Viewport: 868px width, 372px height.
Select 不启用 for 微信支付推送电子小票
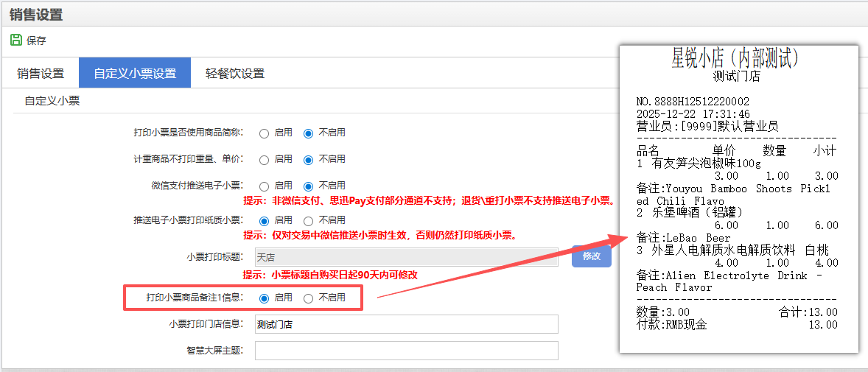click(309, 186)
